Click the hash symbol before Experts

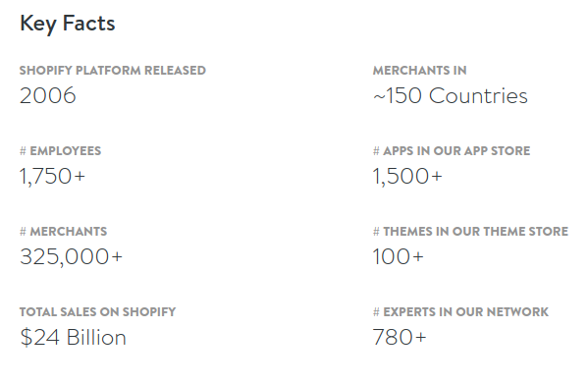376,312
